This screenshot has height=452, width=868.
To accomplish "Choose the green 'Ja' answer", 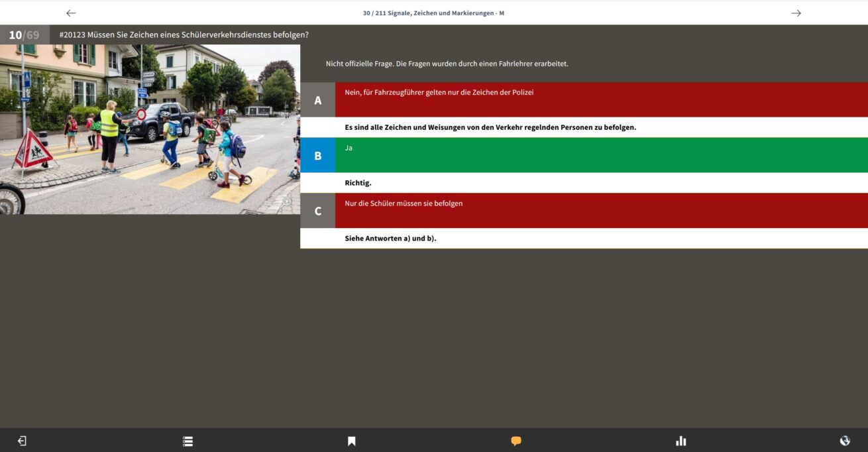I will click(x=601, y=155).
